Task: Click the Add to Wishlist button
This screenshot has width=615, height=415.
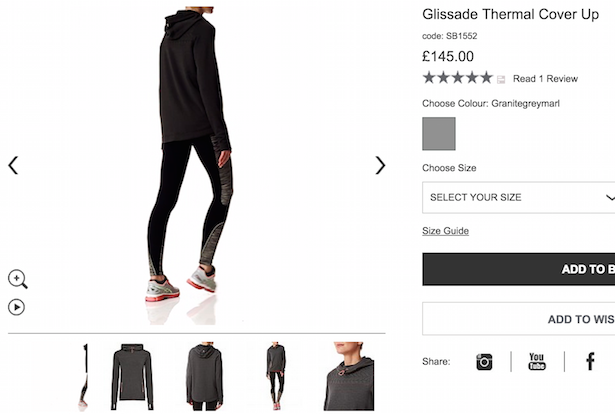Action: 519,319
